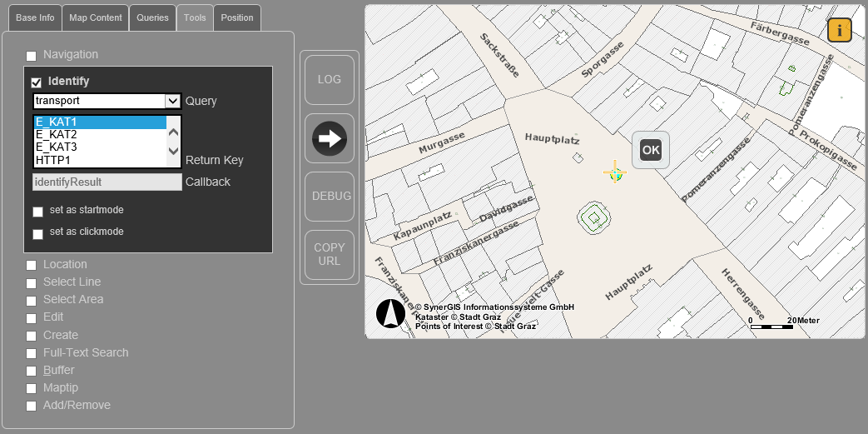Click the Sackstraße street label
The width and height of the screenshot is (868, 434).
click(x=500, y=56)
